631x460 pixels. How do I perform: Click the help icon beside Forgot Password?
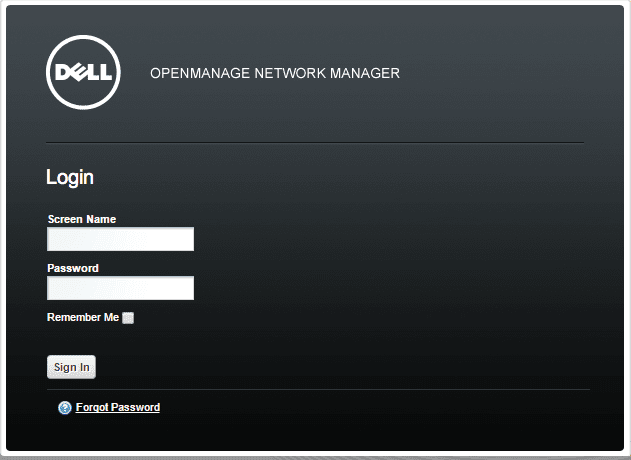click(65, 408)
